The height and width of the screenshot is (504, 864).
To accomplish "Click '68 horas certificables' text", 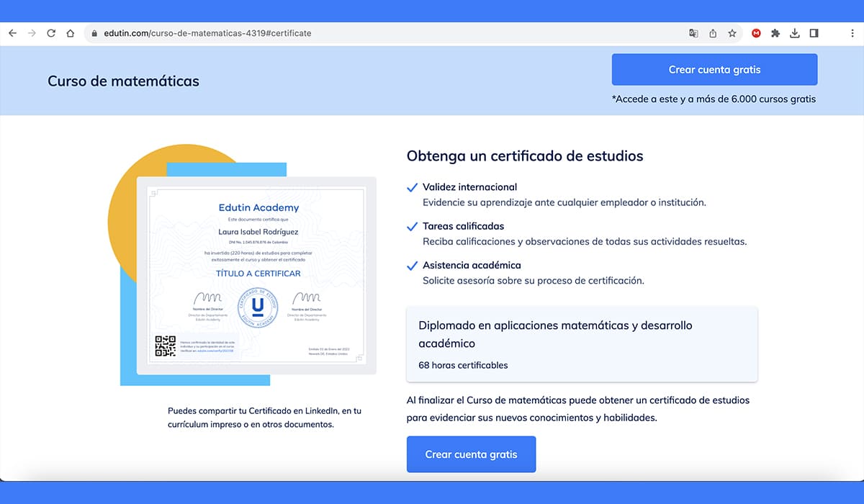I will (463, 365).
